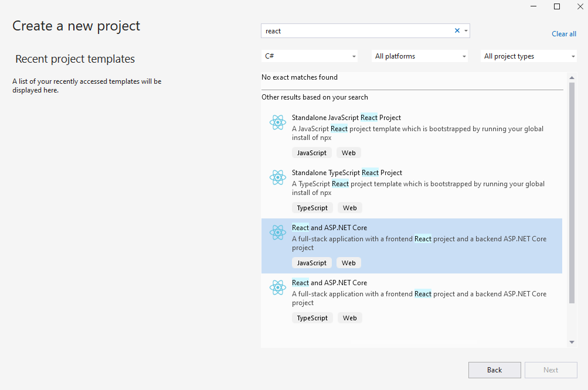The height and width of the screenshot is (390, 588).
Task: Click the Clear all link
Action: (x=563, y=34)
